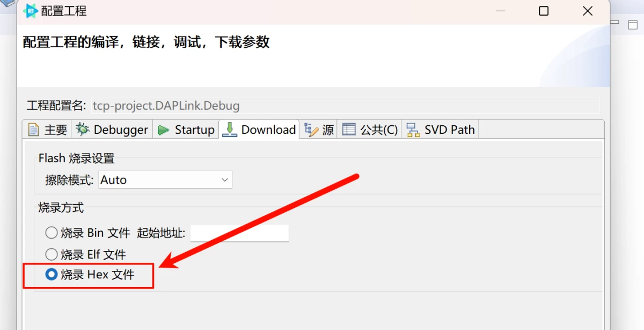
Task: Click the RT-Thread logo in title bar
Action: click(30, 10)
